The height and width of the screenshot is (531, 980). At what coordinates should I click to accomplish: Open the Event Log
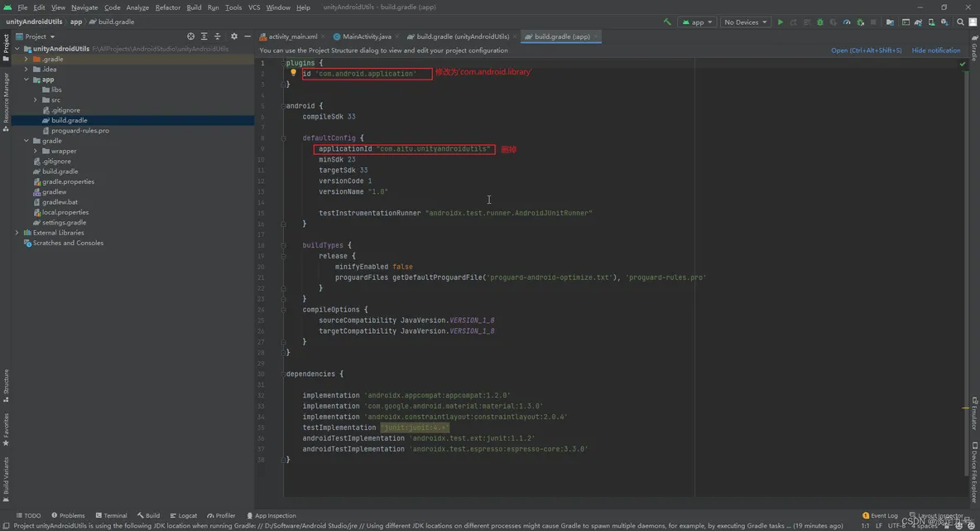[x=880, y=515]
